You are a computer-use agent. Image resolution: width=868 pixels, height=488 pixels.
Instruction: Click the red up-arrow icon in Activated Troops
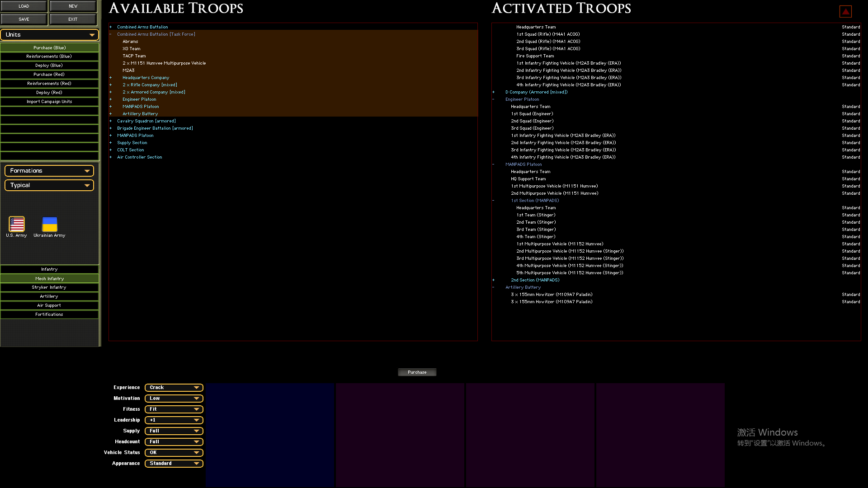point(845,11)
